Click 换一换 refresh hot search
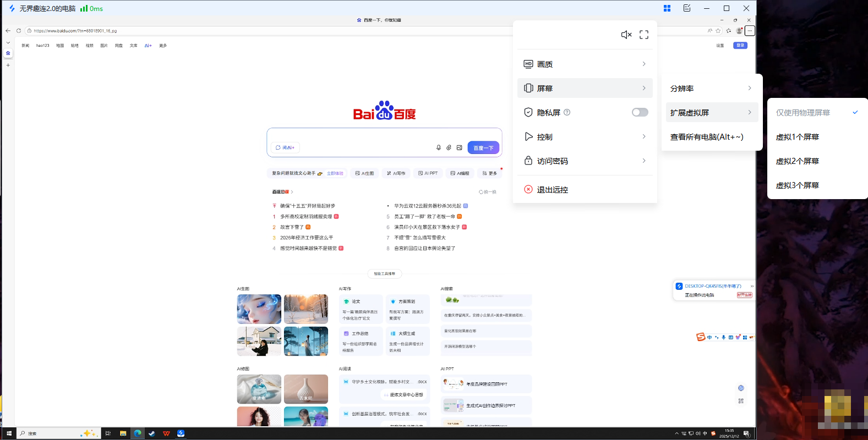 coord(488,192)
